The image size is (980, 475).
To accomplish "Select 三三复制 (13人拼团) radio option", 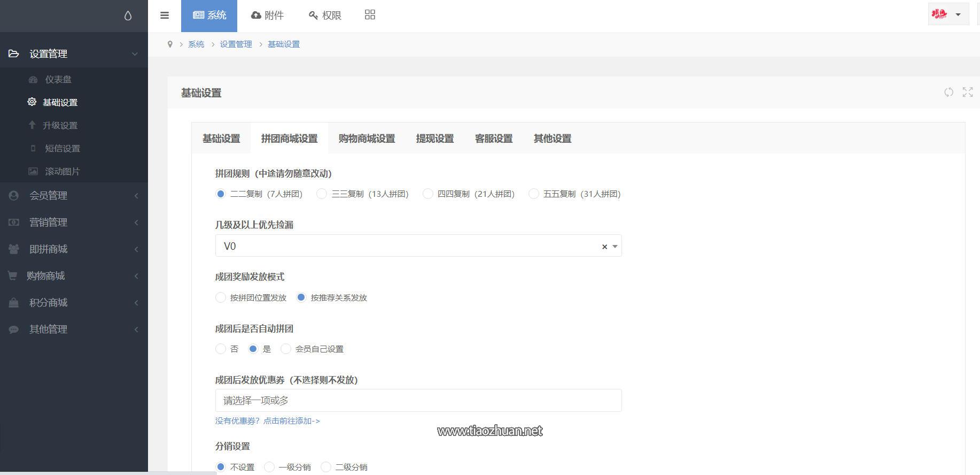I will [322, 194].
